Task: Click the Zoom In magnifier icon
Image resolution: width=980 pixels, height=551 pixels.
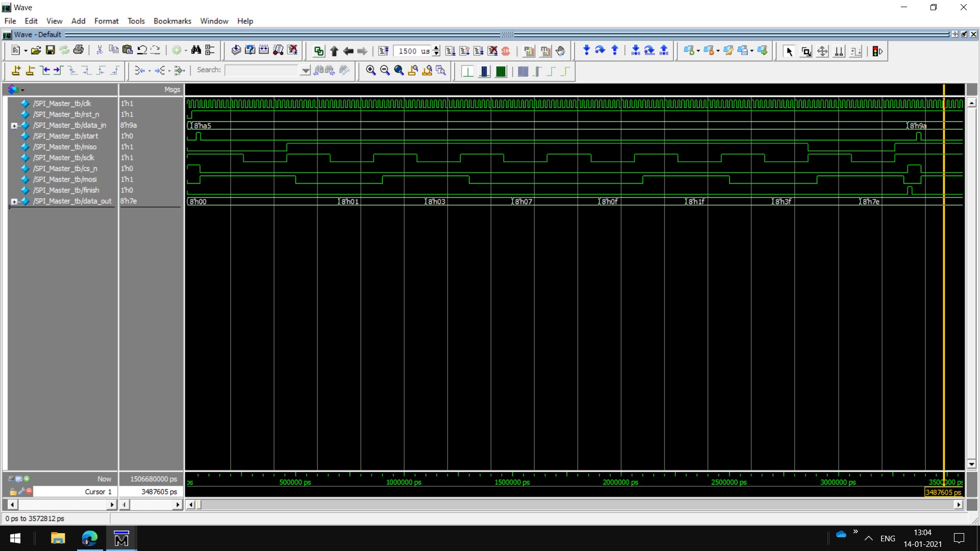Action: click(x=371, y=70)
